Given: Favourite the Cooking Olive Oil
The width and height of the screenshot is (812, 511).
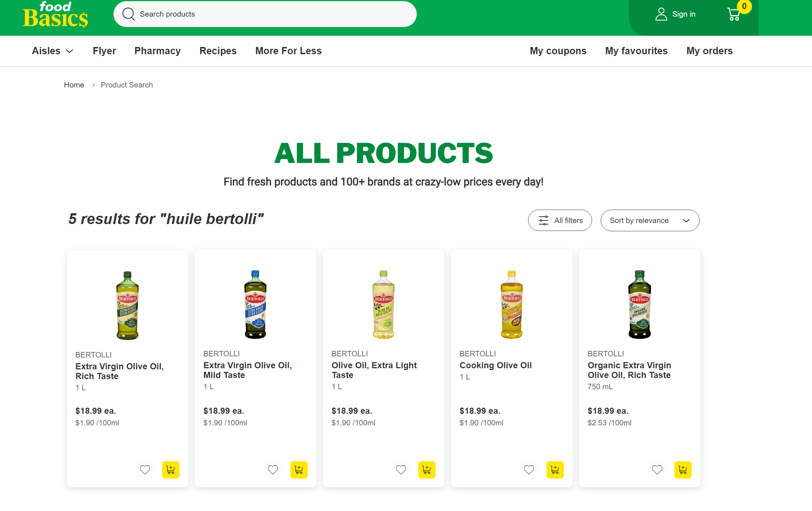Looking at the screenshot, I should (529, 470).
